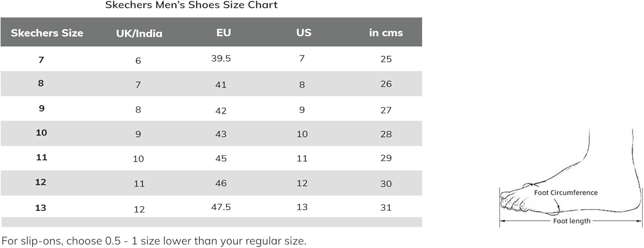Click the Skechers Men's Shoes Size Chart title
Viewport: 644px width, 248px height.
[x=191, y=6]
